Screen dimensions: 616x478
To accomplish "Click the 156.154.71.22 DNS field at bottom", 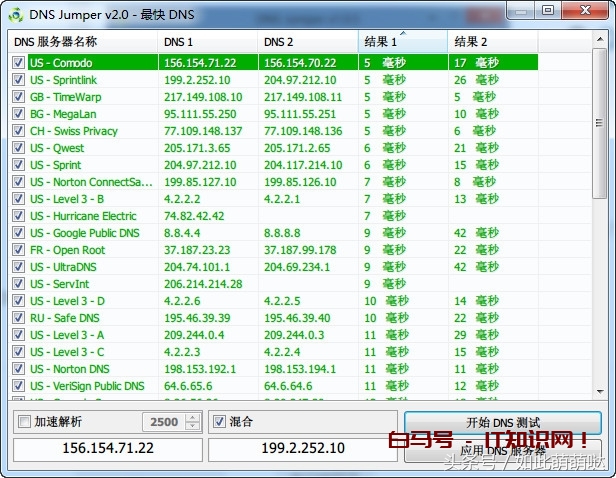I will click(x=107, y=449).
